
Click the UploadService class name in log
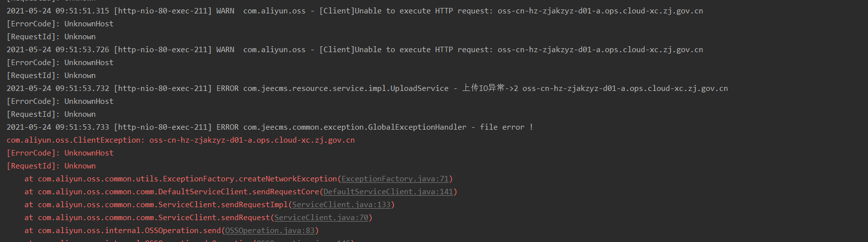click(419, 88)
